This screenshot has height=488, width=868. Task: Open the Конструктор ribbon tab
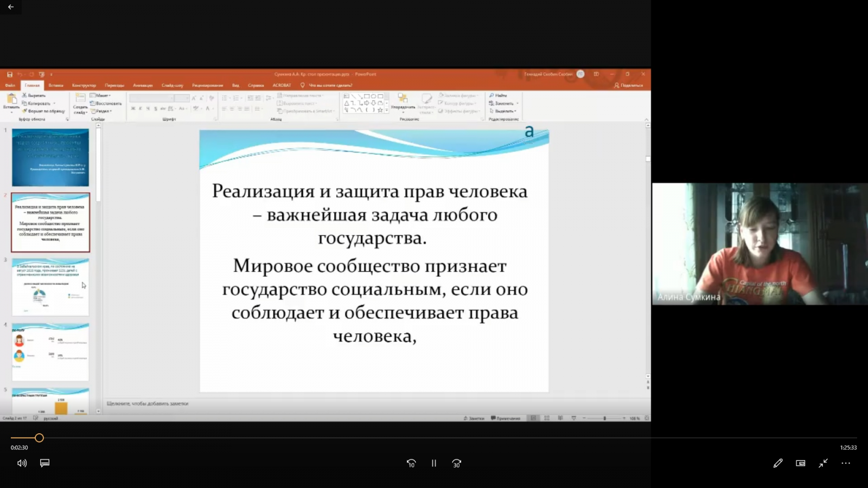(x=84, y=85)
